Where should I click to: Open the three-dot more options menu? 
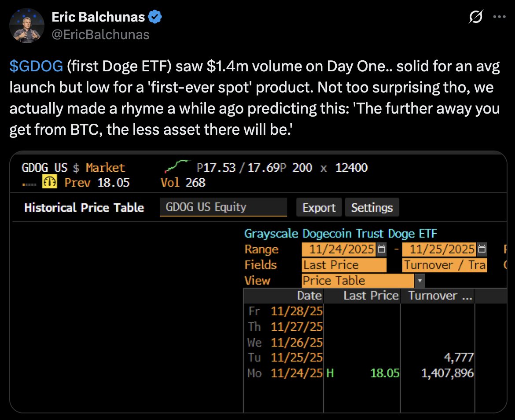click(499, 18)
